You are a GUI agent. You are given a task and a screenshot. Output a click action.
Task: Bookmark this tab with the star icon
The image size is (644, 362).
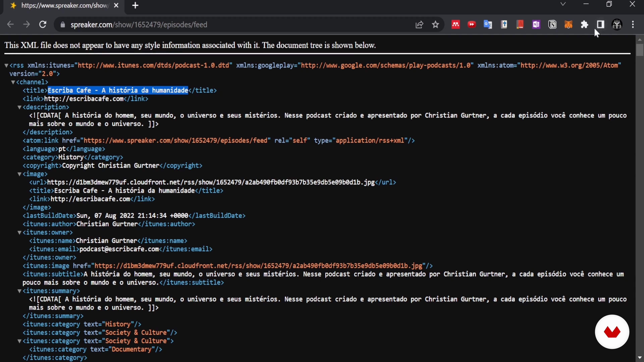(436, 24)
